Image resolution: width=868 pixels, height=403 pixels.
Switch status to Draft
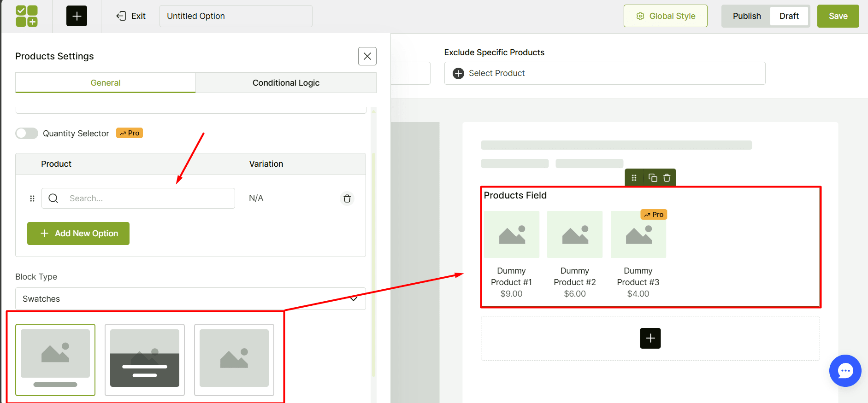click(x=789, y=16)
